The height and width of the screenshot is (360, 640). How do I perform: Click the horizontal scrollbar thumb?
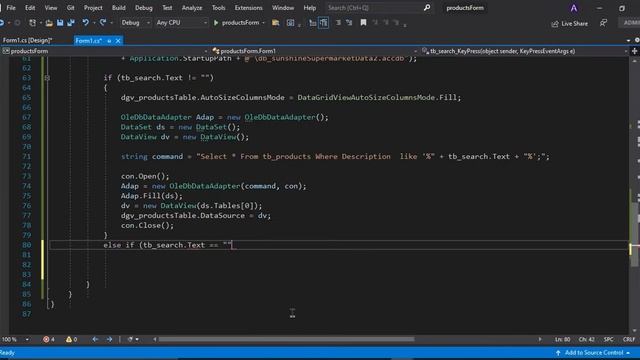(x=287, y=339)
